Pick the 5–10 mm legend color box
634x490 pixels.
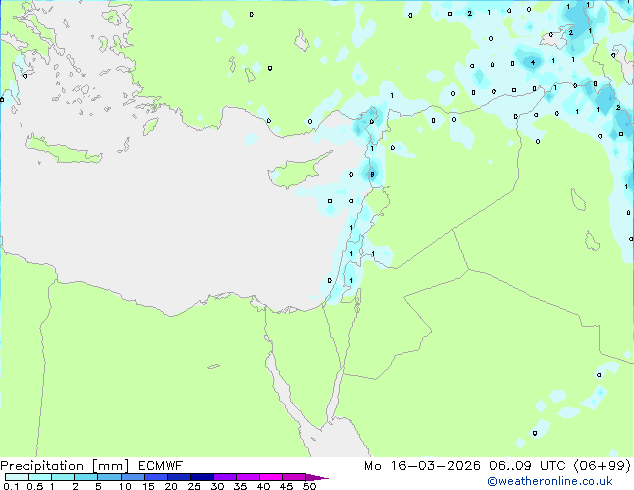coord(109,477)
